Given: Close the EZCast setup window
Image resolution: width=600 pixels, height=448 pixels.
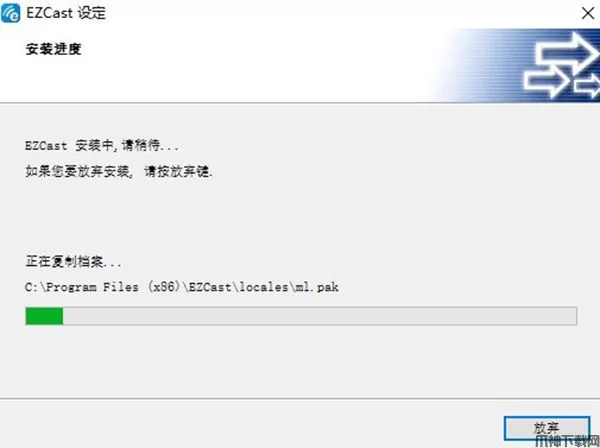Looking at the screenshot, I should click(x=588, y=13).
